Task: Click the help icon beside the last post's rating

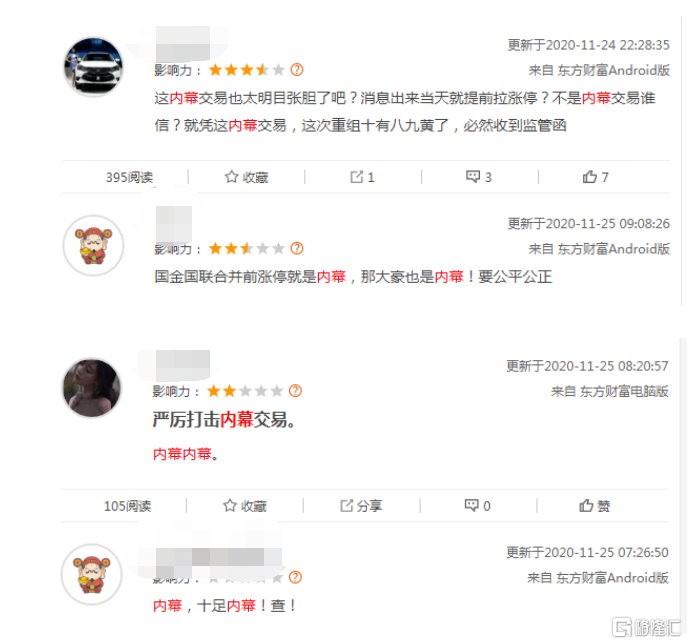Action: 295,577
